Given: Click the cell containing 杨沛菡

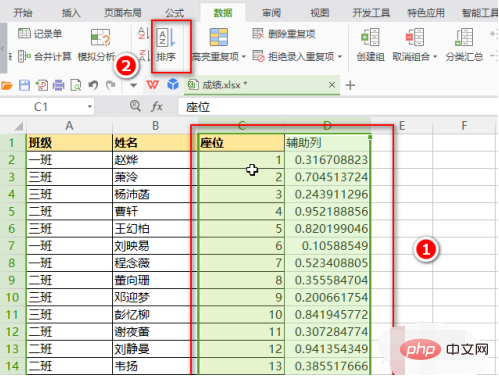Looking at the screenshot, I should click(x=155, y=194).
